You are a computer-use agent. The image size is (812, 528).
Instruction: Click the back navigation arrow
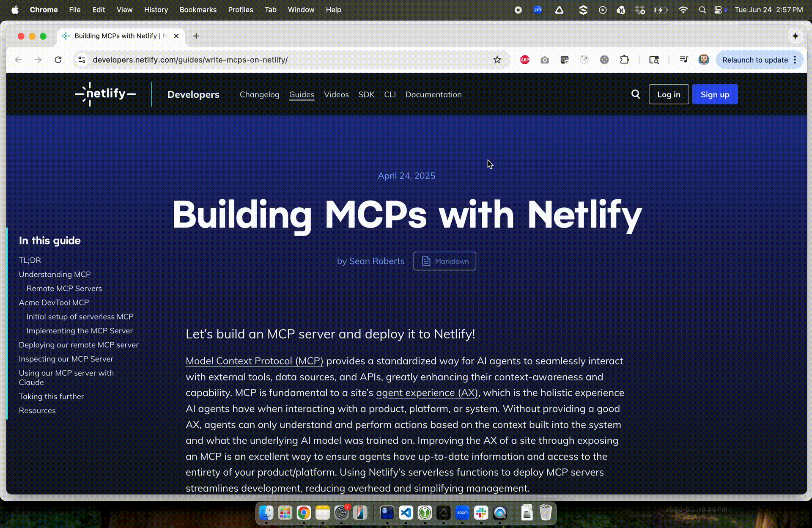coord(19,60)
